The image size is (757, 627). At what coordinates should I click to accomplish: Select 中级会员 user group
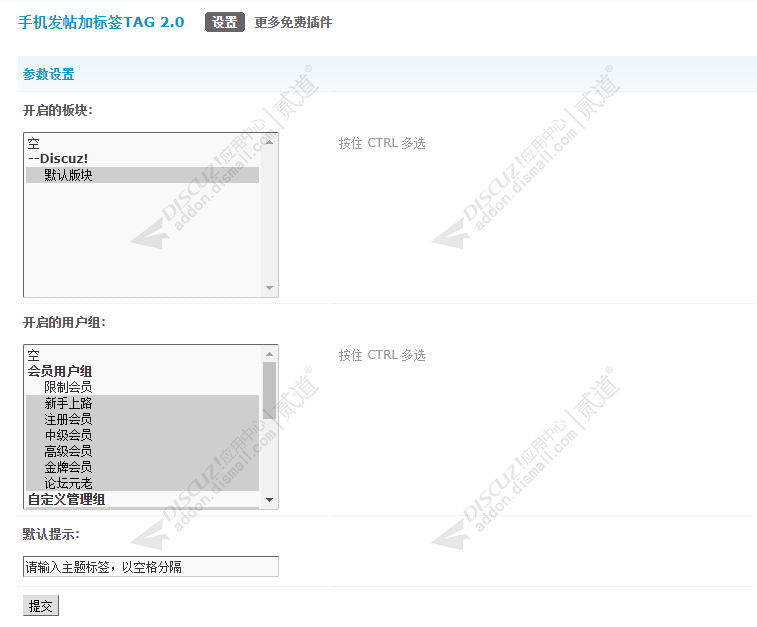tap(142, 435)
